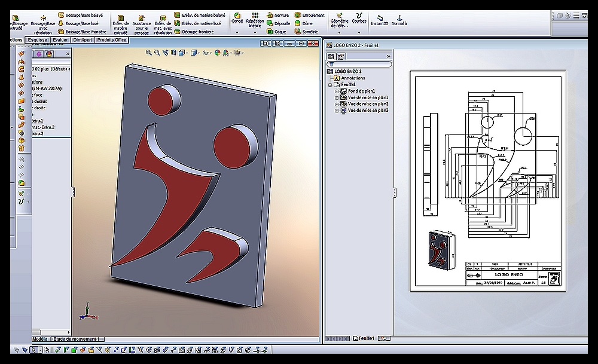Select the Instant3D tool

click(379, 20)
